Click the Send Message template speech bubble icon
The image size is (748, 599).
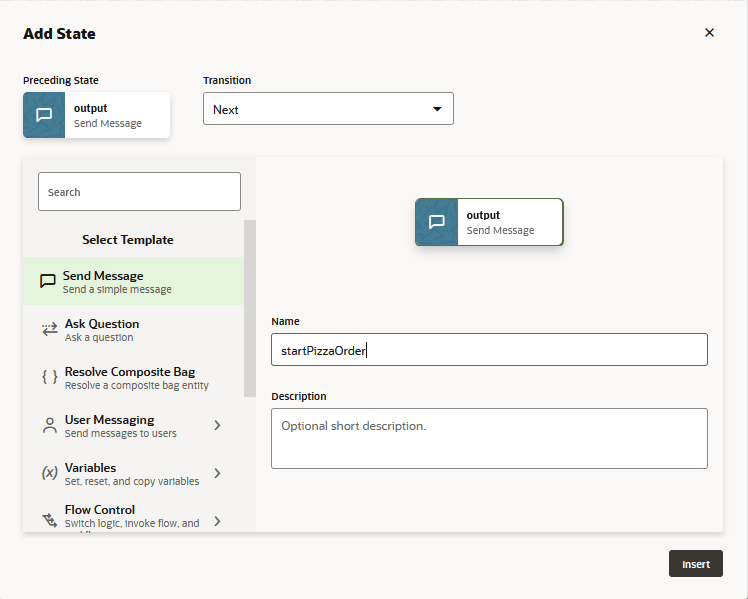(48, 281)
